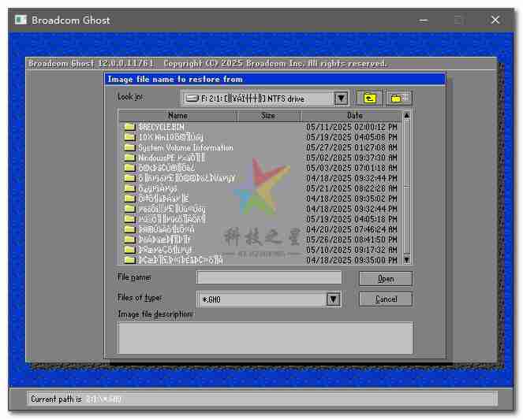
Task: Click the file list scroll down arrow
Action: [x=406, y=259]
